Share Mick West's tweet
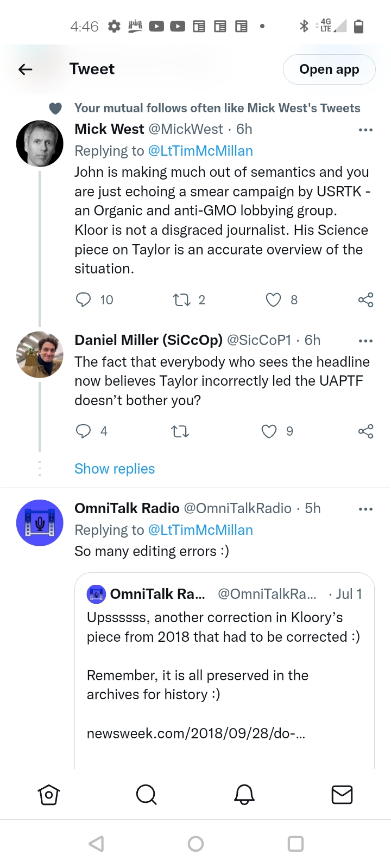The height and width of the screenshot is (868, 391). click(x=365, y=299)
